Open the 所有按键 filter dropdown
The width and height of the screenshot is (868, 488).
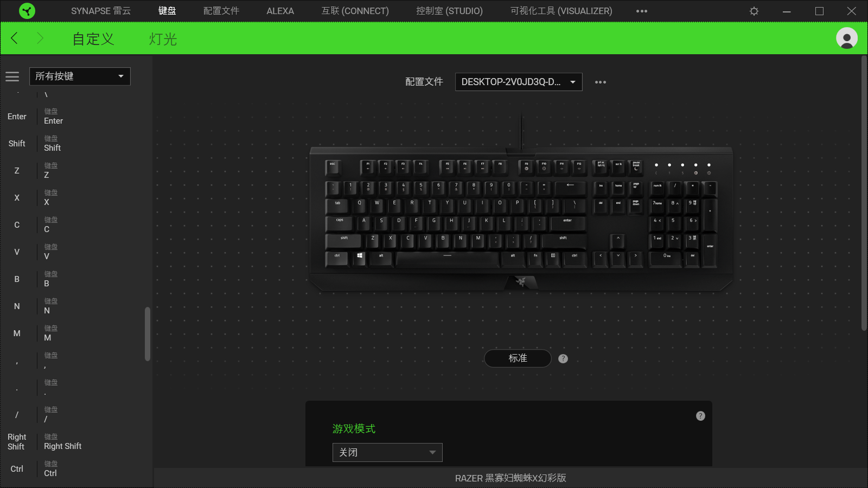click(80, 76)
